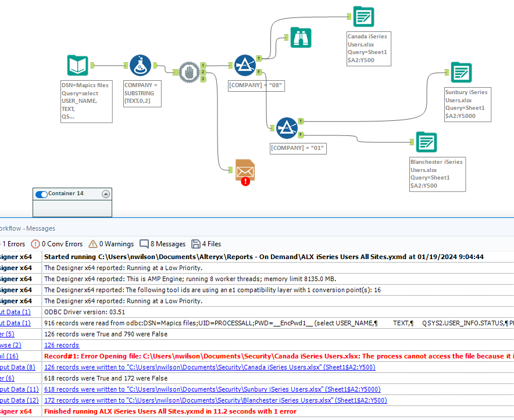514x420 pixels.
Task: Open the Browse tool with binoculars icon
Action: [x=301, y=37]
